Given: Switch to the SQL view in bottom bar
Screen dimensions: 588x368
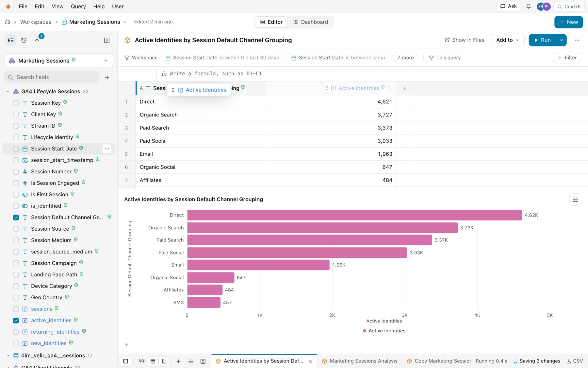Looking at the screenshot, I should (142, 361).
